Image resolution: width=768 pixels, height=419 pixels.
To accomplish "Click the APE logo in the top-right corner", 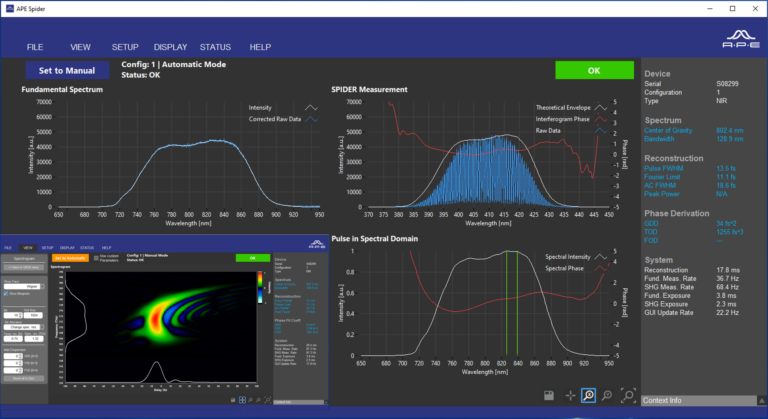I will 741,39.
